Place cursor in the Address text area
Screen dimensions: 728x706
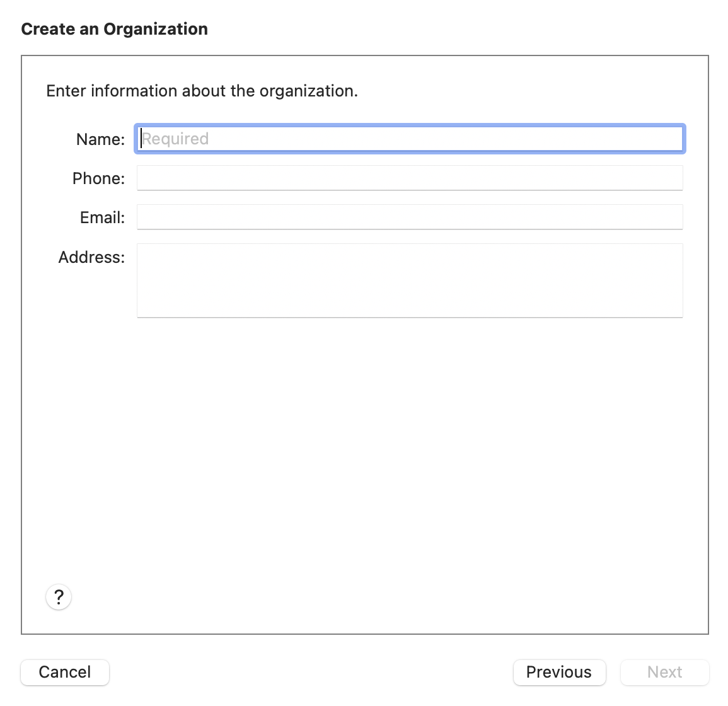pos(410,281)
